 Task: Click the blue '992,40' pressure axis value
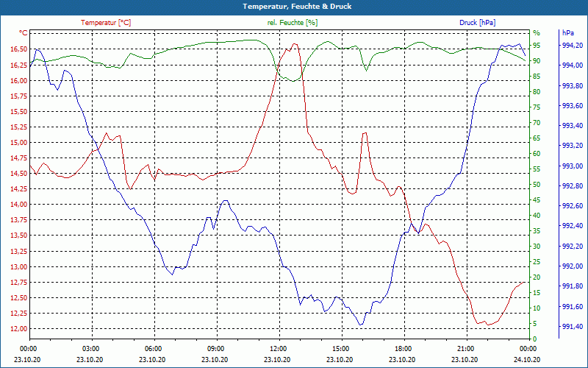[573, 226]
